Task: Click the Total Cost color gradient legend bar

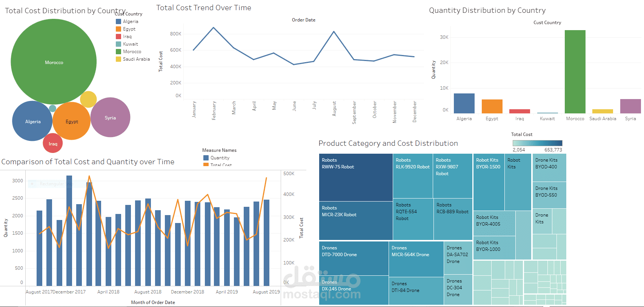Action: click(537, 143)
